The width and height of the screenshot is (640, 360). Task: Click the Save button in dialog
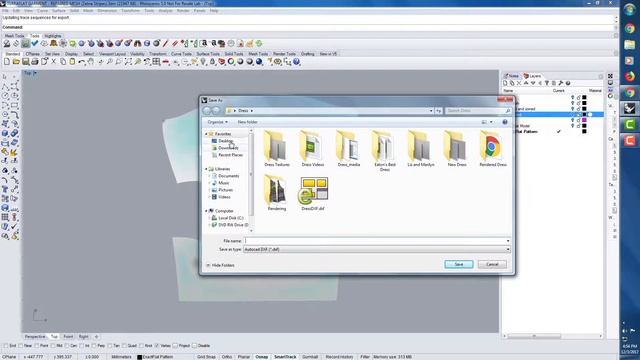click(x=459, y=264)
